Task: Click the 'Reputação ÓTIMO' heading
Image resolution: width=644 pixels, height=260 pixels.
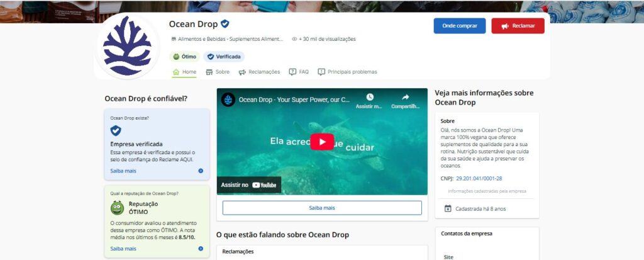Action: [143, 208]
